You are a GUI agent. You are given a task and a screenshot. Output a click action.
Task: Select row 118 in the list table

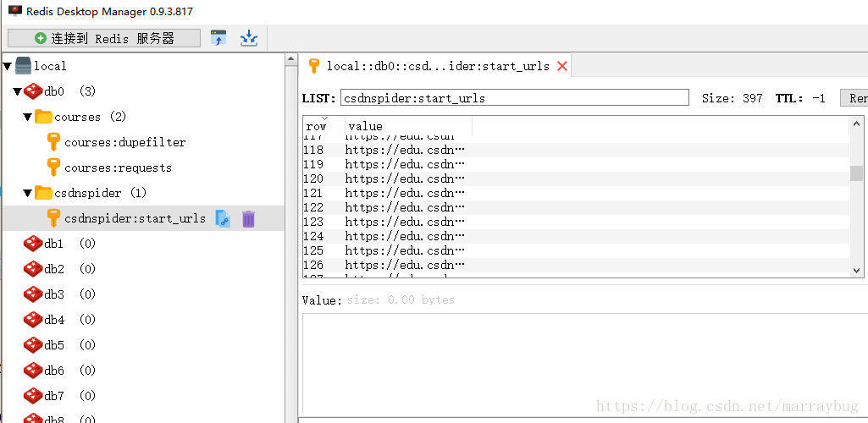pyautogui.click(x=576, y=150)
